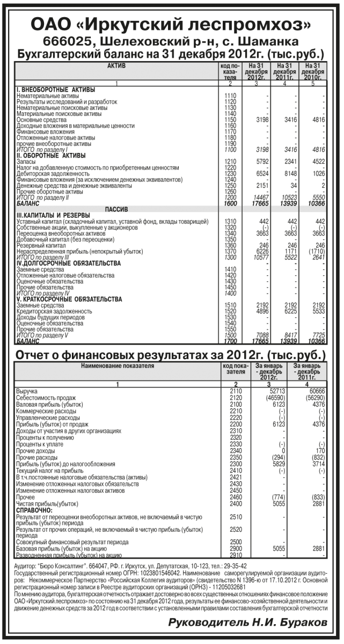Click the «АКТИВ» column header
The image size is (344, 644).
pos(116,65)
